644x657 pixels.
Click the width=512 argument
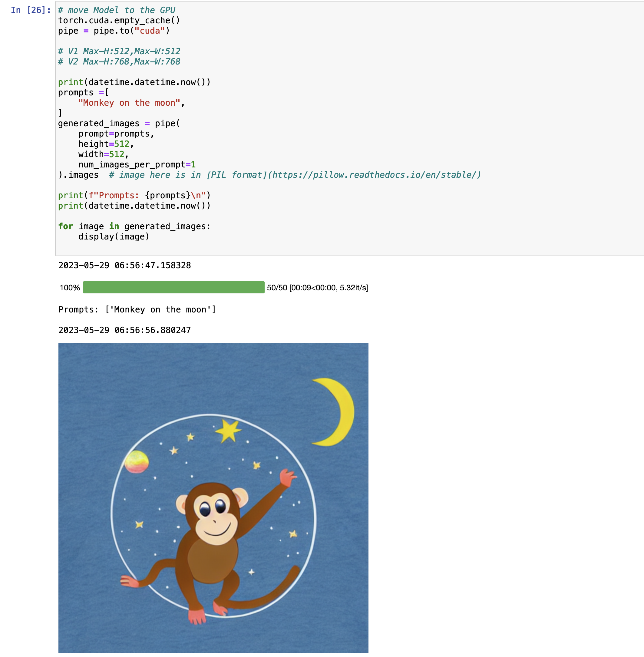tap(104, 154)
